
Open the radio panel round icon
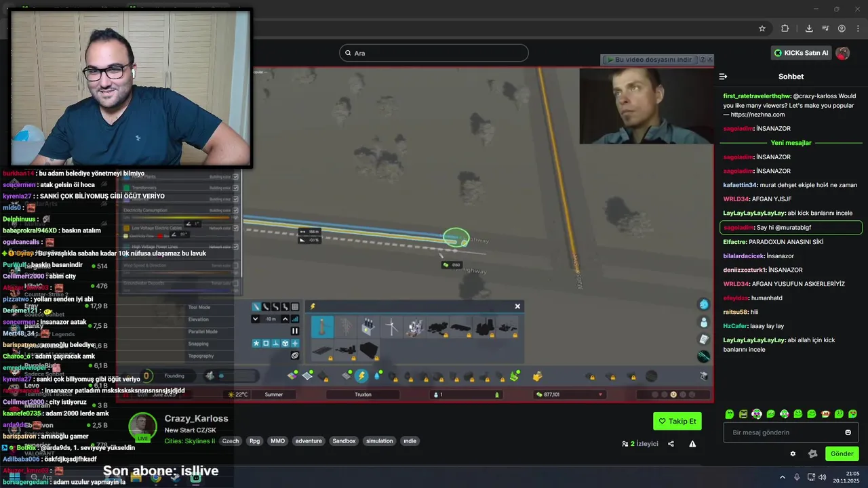[x=704, y=356]
